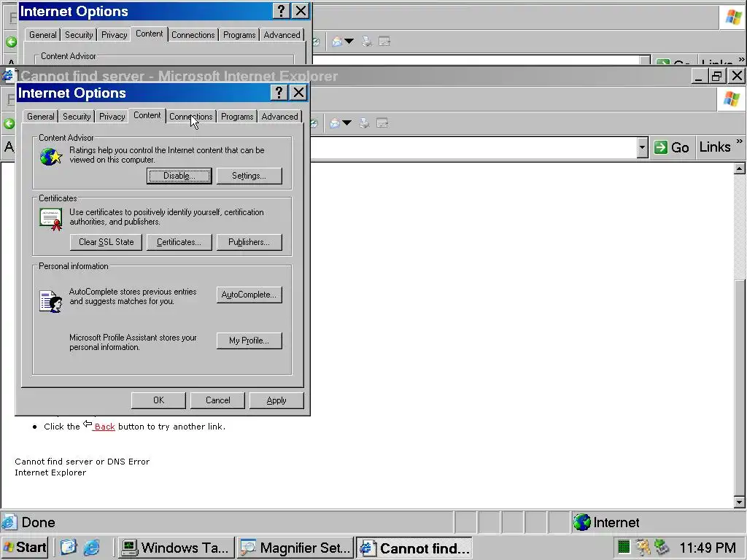Viewport: 747px width, 560px height.
Task: Minimize the Cannot find server IE window
Action: coord(699,76)
